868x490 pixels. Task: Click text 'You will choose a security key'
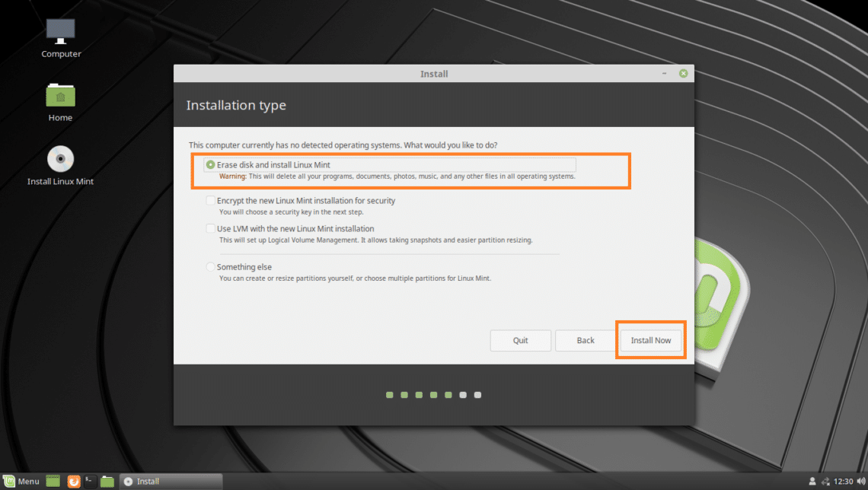click(291, 212)
